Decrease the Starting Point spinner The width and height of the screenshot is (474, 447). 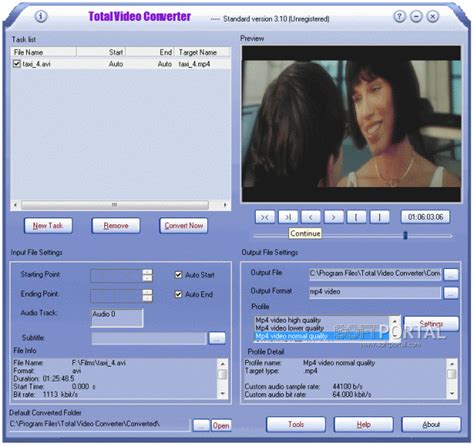pos(147,278)
